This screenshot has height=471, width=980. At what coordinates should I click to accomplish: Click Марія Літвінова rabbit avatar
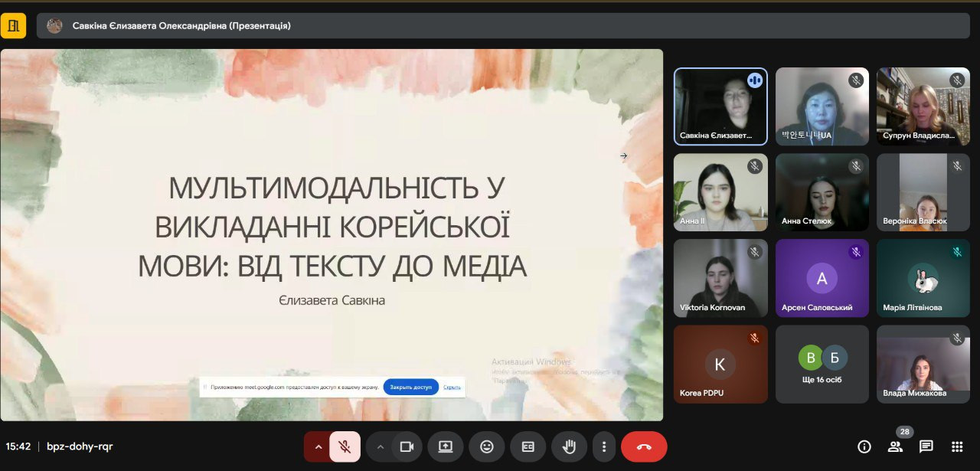coord(923,279)
